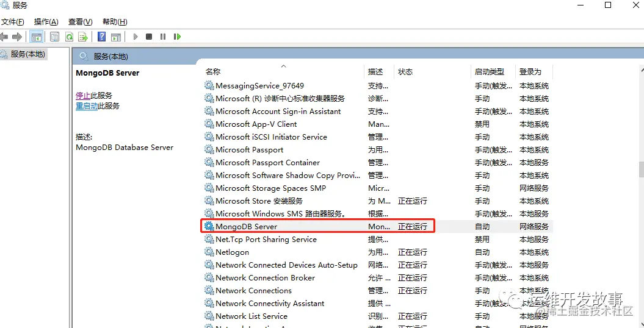Viewport: 644px width, 328px height.
Task: Click 自动 startup type of MongoDB Server
Action: [x=482, y=227]
